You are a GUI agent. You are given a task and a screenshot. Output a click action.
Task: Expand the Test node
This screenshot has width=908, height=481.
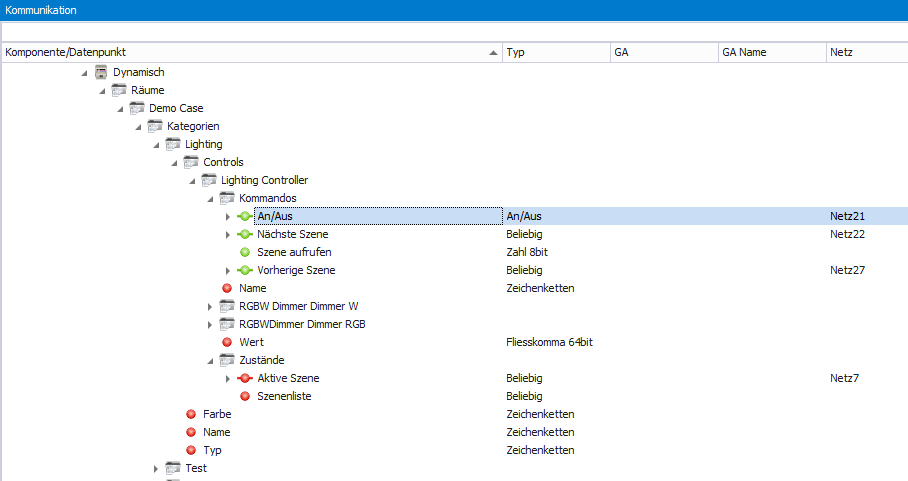point(155,469)
